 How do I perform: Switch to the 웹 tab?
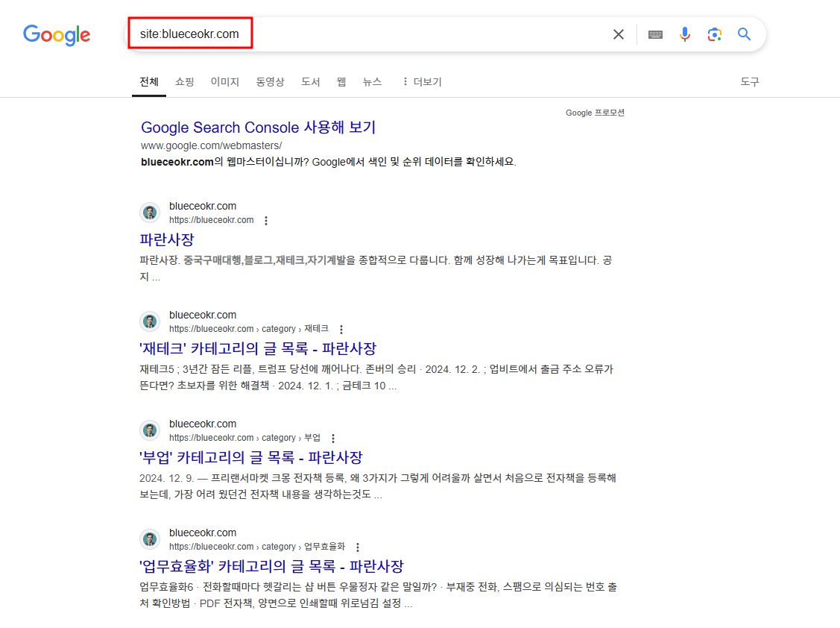point(341,81)
